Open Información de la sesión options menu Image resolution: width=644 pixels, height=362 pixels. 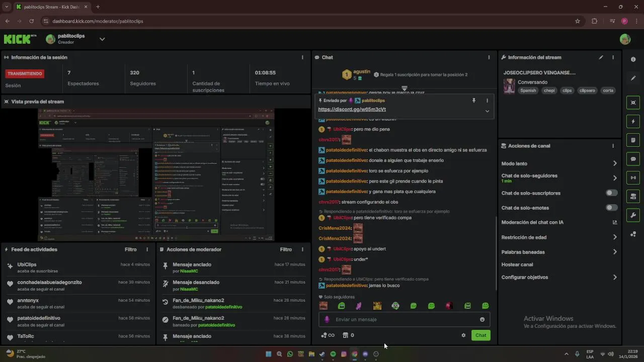[302, 57]
